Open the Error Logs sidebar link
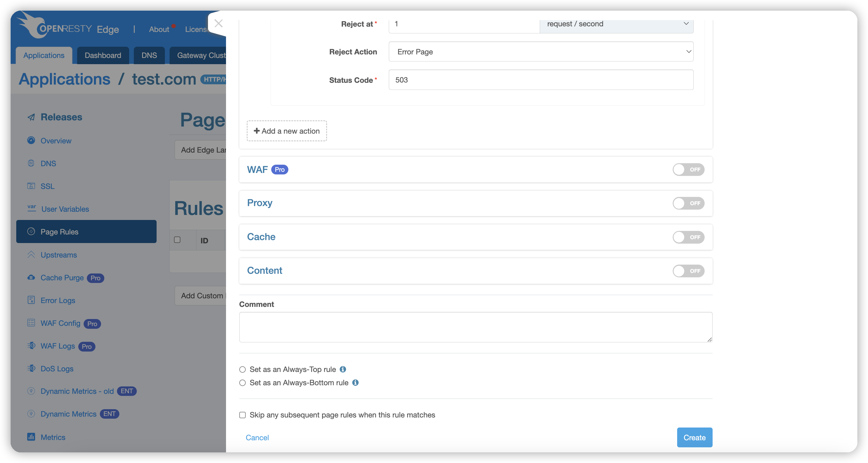Viewport: 868px width, 463px height. tap(58, 300)
